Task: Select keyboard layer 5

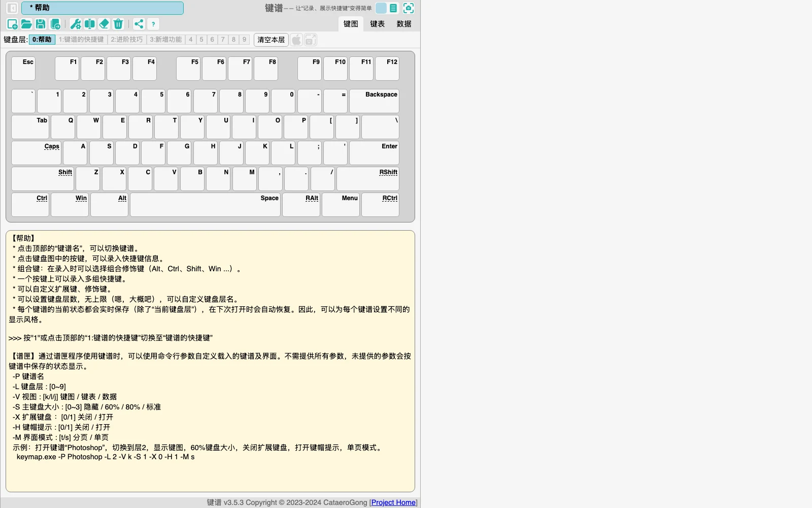Action: click(201, 40)
